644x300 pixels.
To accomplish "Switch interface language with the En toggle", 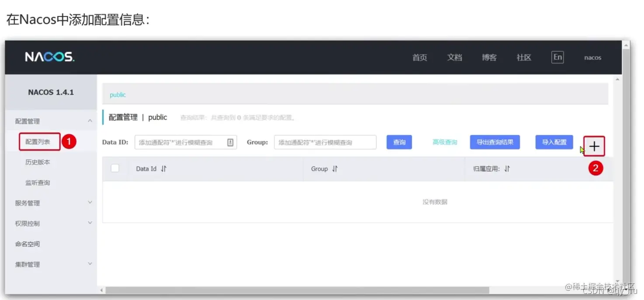I will [x=557, y=57].
